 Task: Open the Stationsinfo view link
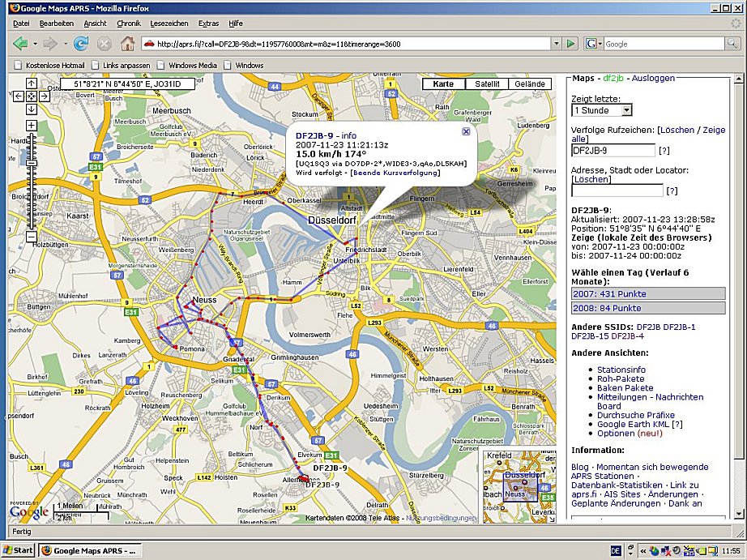point(621,370)
